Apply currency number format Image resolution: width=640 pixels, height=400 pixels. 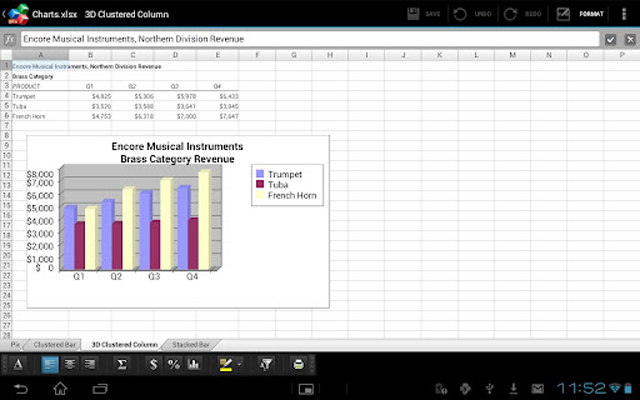[x=153, y=364]
